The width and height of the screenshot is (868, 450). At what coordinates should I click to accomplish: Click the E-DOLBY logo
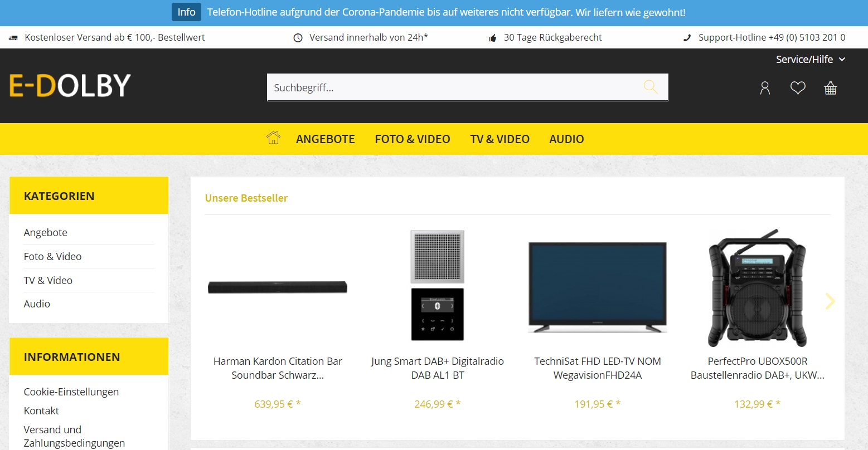pyautogui.click(x=70, y=86)
